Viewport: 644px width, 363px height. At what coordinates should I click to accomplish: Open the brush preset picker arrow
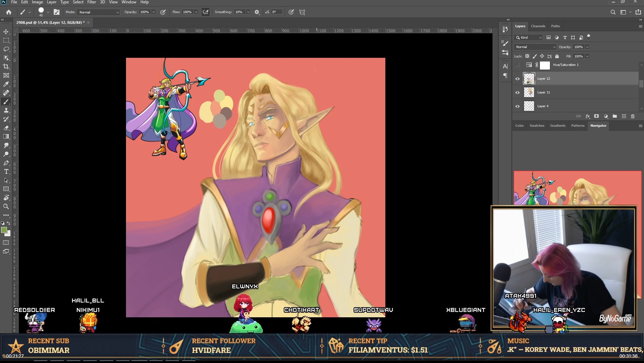tap(48, 12)
